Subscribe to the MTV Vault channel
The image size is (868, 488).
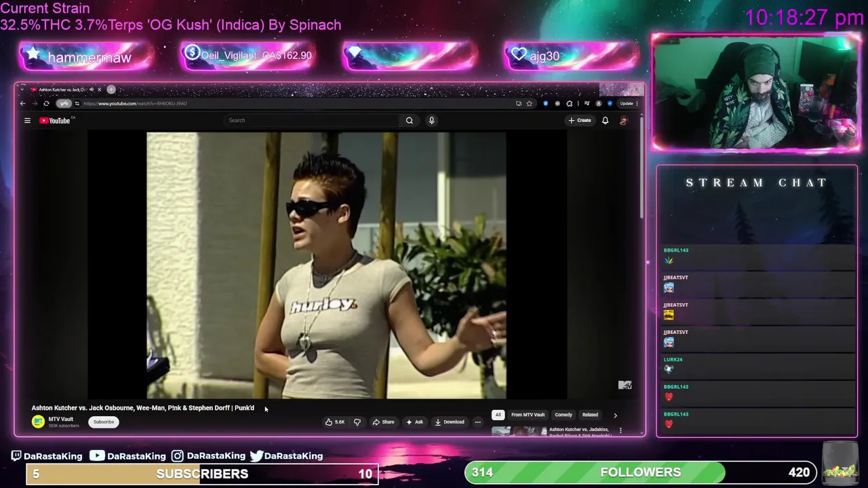(x=104, y=422)
